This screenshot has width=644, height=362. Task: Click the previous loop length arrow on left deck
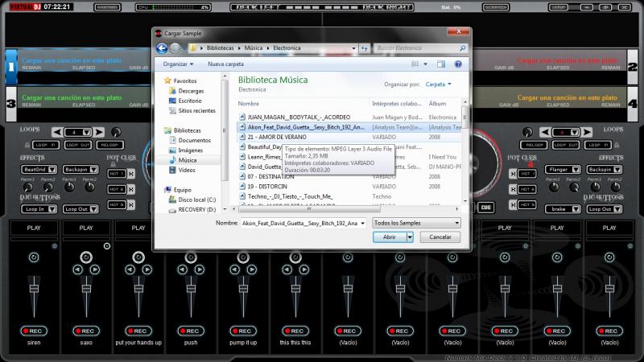point(57,132)
